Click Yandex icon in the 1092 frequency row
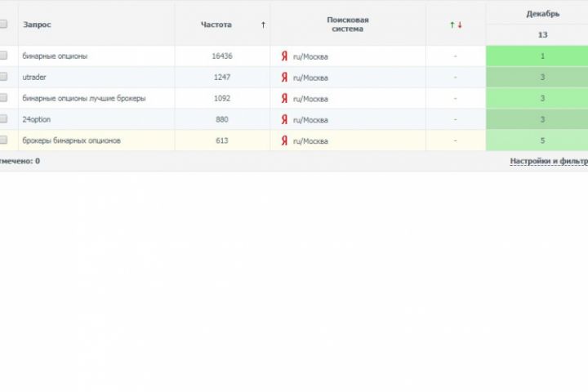 (284, 98)
